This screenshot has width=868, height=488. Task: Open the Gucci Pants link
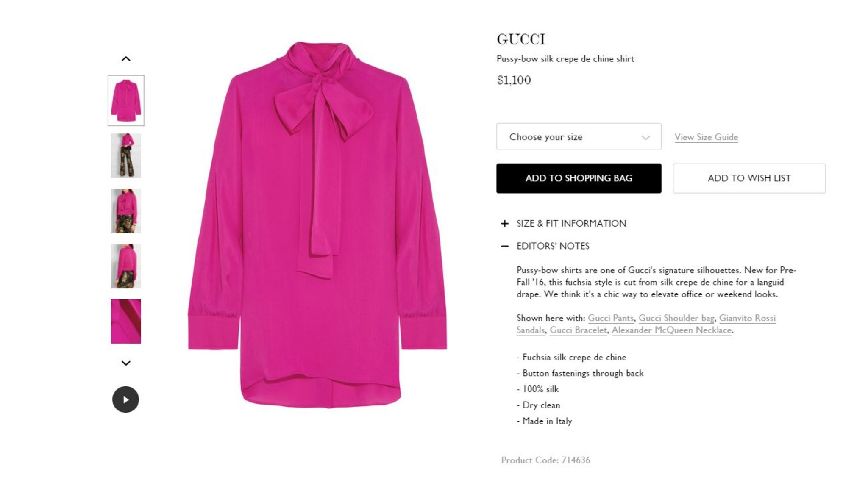pyautogui.click(x=611, y=318)
